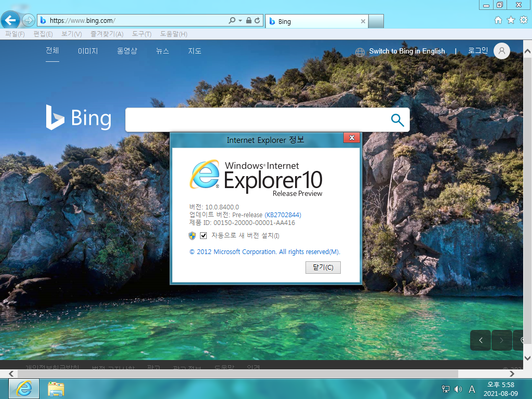Open the KB2702844 update link

coord(283,215)
